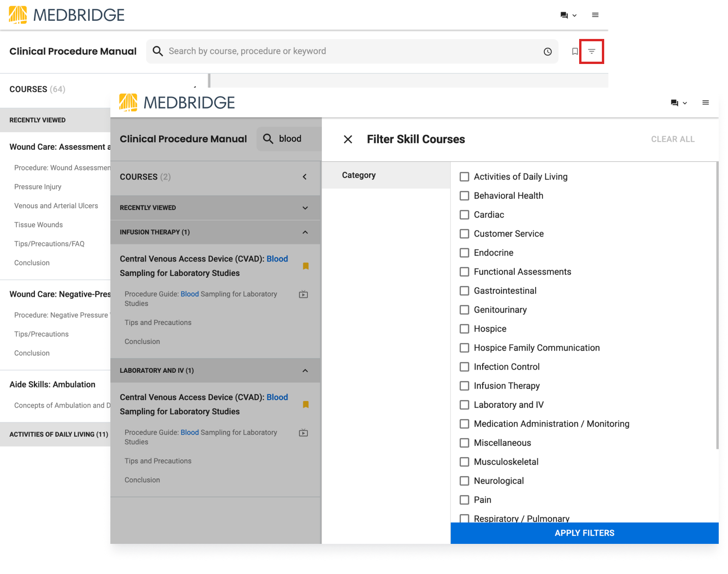The image size is (728, 574).
Task: Click video icon for Laboratory and IV Procedure Guide
Action: 303,433
